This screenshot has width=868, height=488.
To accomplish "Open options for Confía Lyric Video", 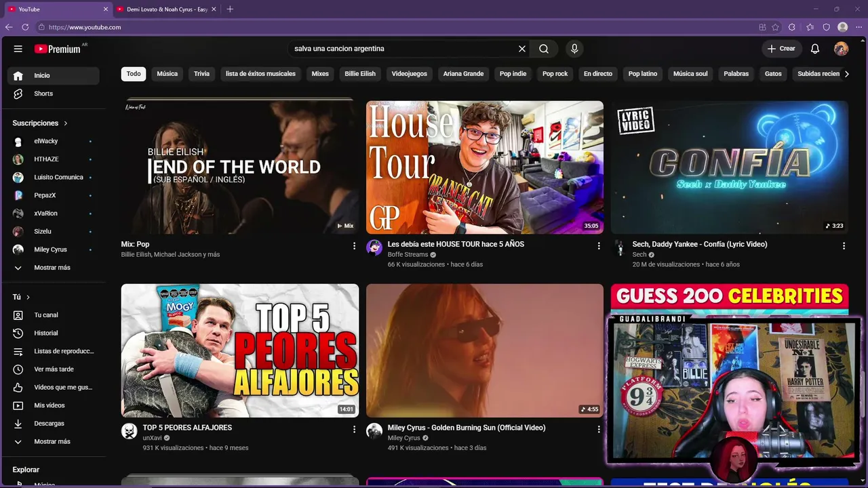I will pyautogui.click(x=844, y=246).
